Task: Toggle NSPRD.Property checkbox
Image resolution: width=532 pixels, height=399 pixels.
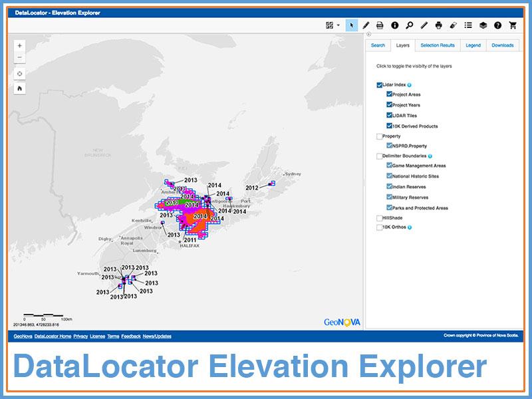Action: click(390, 146)
